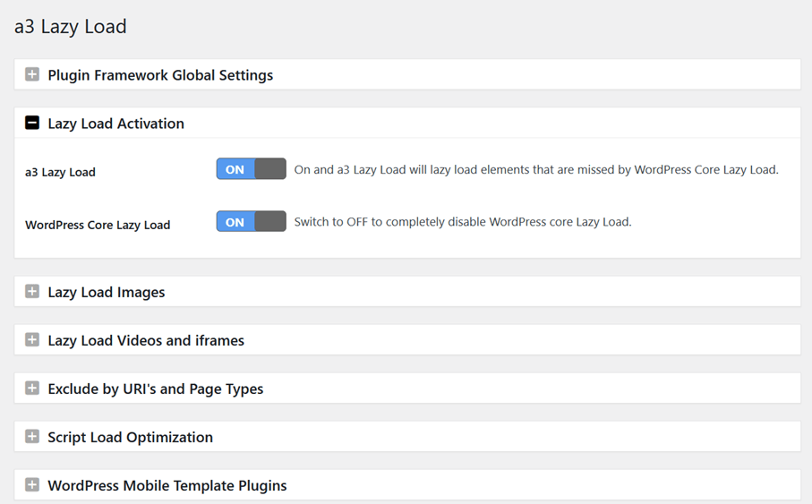Click the plus icon beside Lazy Load Images
Screen dimensions: 812x504
point(32,291)
